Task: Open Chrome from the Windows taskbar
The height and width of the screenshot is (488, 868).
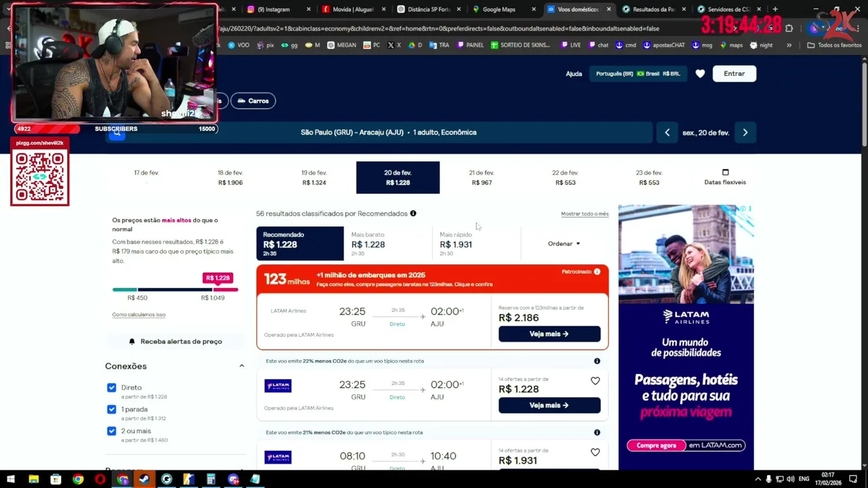Action: 78,479
